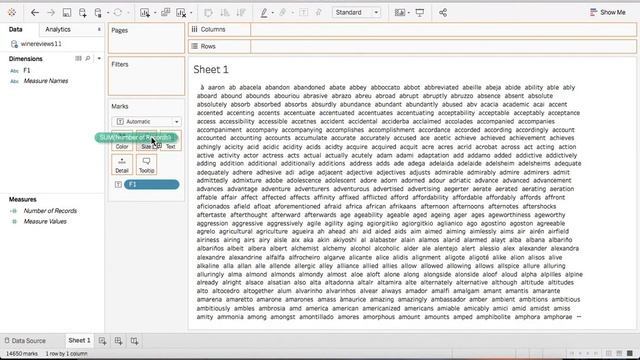Click the Tooltip marks card button

[x=146, y=165]
